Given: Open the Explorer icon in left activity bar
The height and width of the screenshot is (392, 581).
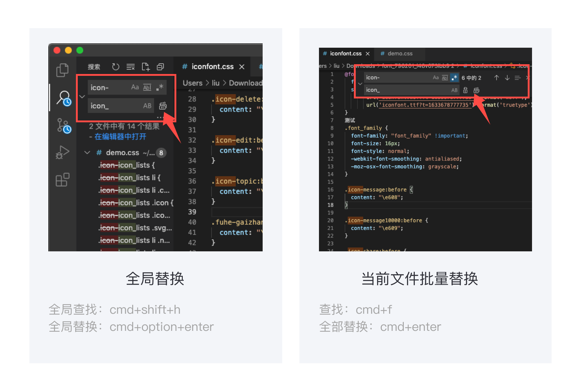Looking at the screenshot, I should 62,70.
